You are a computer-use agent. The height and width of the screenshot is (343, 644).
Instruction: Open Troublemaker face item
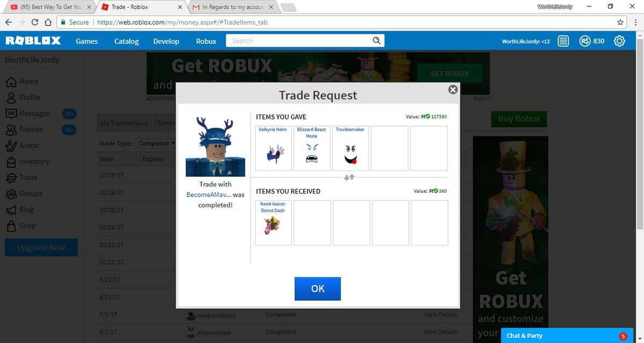[x=350, y=148]
